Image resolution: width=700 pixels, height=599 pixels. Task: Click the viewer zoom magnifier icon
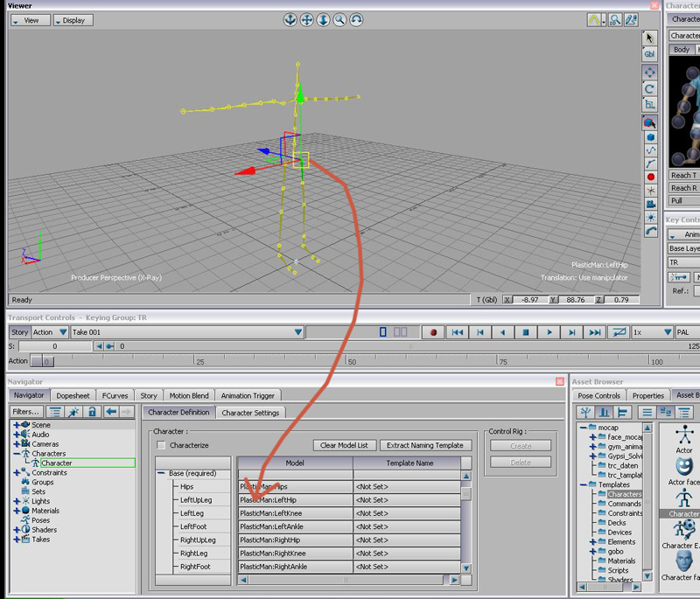(339, 19)
